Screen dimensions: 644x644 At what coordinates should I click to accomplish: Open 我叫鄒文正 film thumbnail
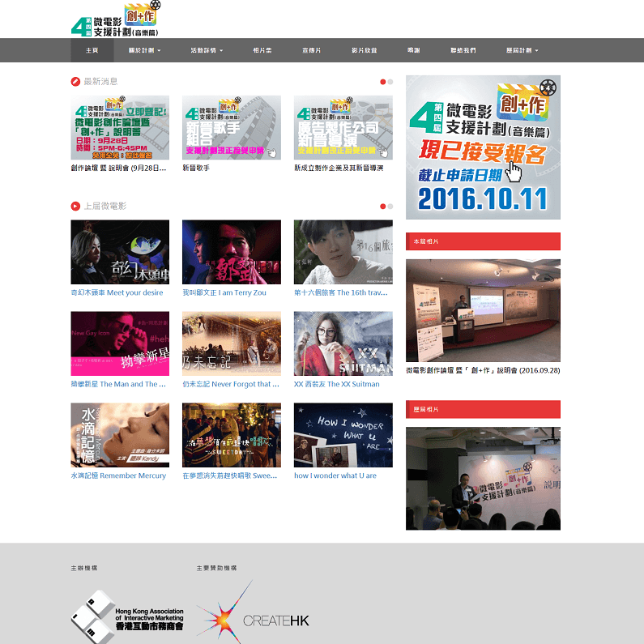click(x=232, y=252)
